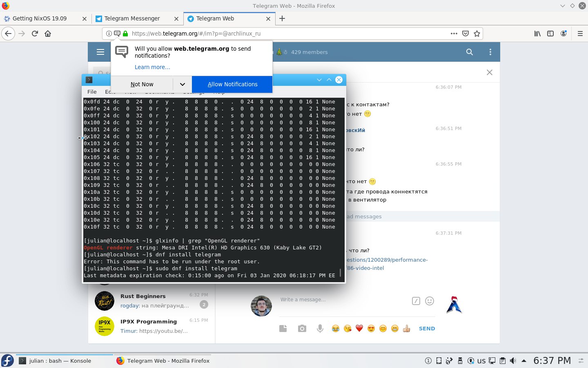Open Firefox library icon

click(x=537, y=34)
